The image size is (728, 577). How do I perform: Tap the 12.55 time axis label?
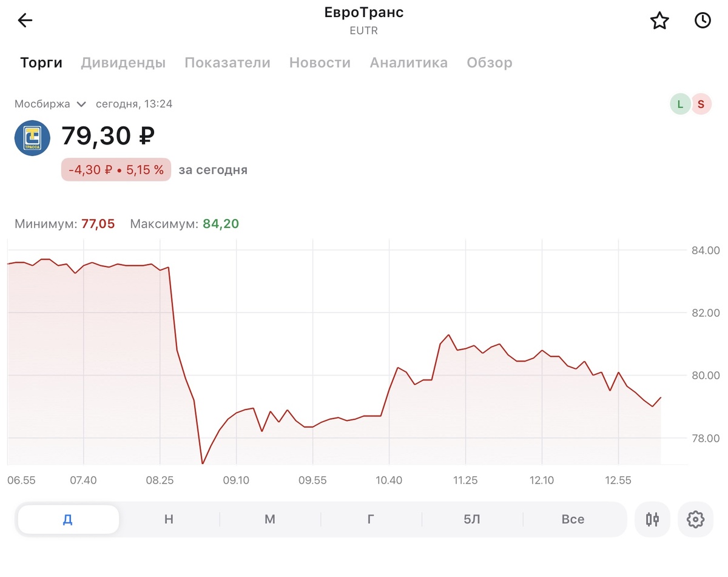[x=618, y=481]
